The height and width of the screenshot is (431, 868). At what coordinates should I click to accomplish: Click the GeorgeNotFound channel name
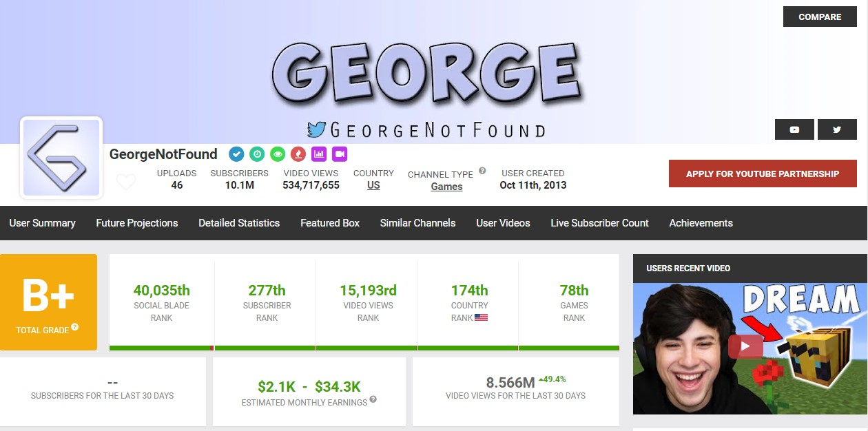pyautogui.click(x=163, y=154)
